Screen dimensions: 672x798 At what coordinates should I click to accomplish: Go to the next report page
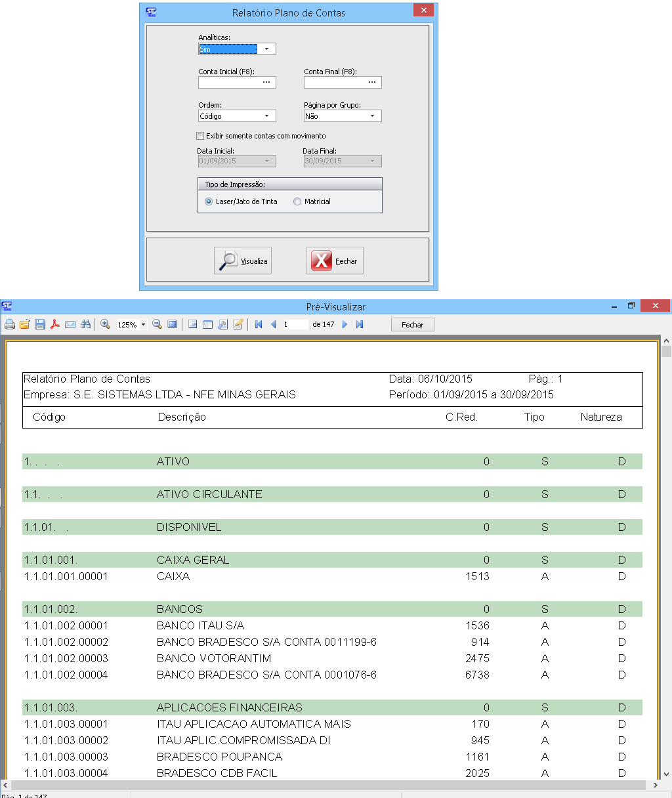pyautogui.click(x=345, y=324)
